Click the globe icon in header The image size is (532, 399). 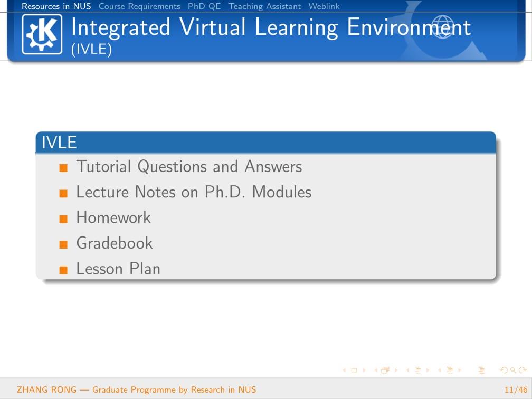442,27
